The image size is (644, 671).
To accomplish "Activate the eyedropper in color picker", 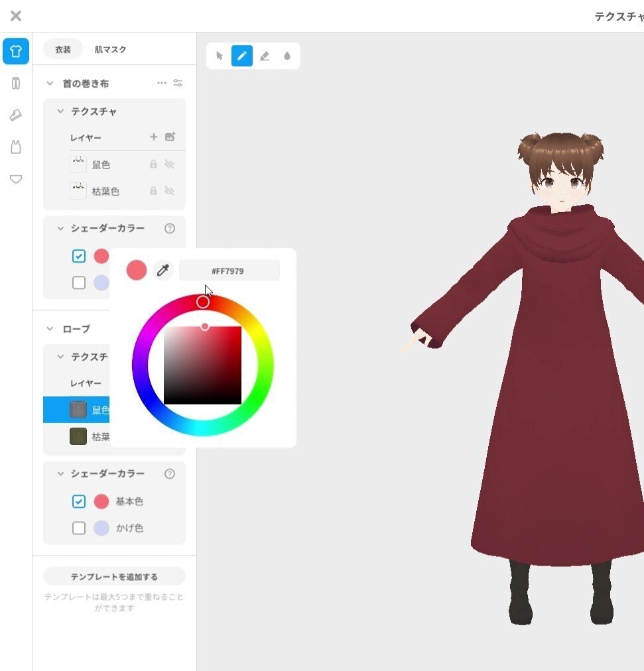I will [x=162, y=270].
